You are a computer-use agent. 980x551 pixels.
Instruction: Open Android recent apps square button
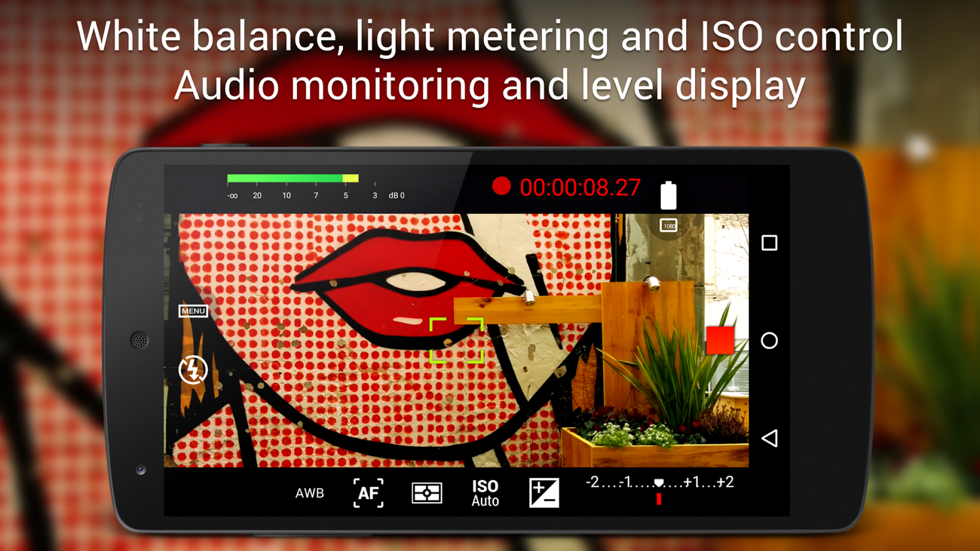769,243
